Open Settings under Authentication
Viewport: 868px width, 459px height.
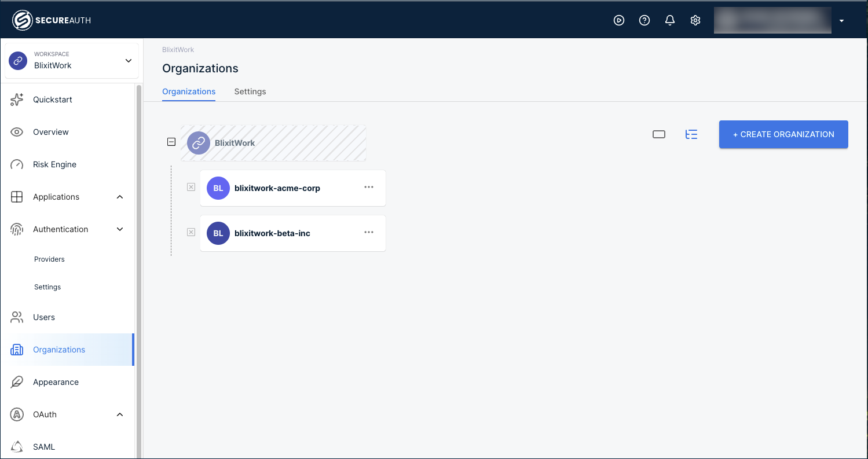coord(47,287)
